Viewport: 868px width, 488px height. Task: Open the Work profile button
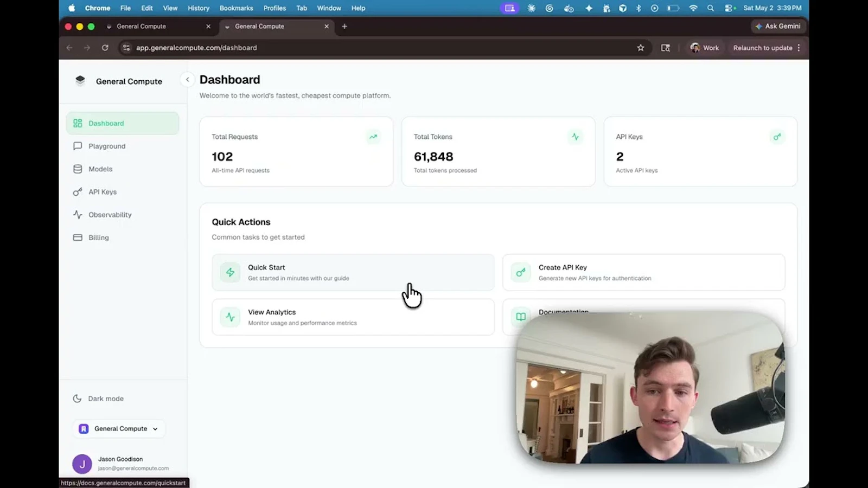[704, 48]
